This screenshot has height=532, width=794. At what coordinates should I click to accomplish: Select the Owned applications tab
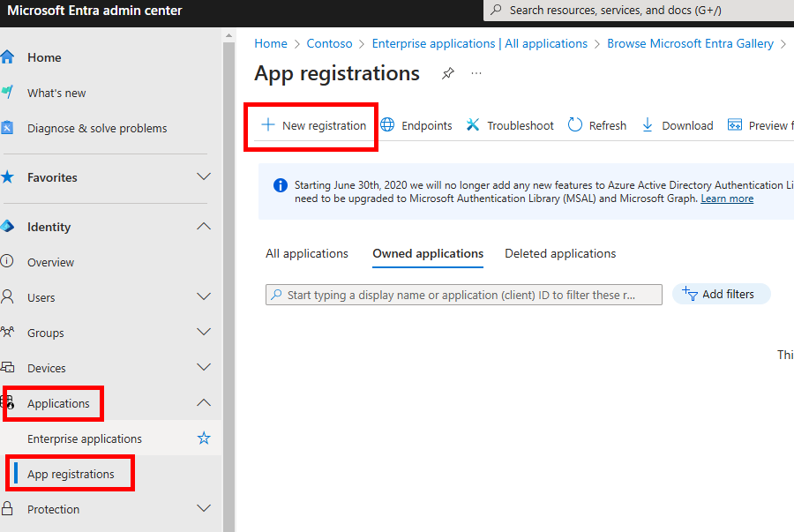tap(428, 253)
